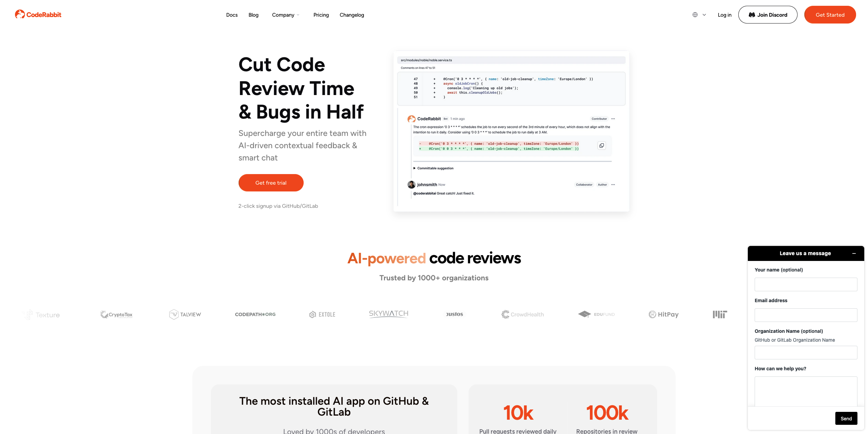868x434 pixels.
Task: Click the Discord icon in Join Discord button
Action: [x=751, y=14]
